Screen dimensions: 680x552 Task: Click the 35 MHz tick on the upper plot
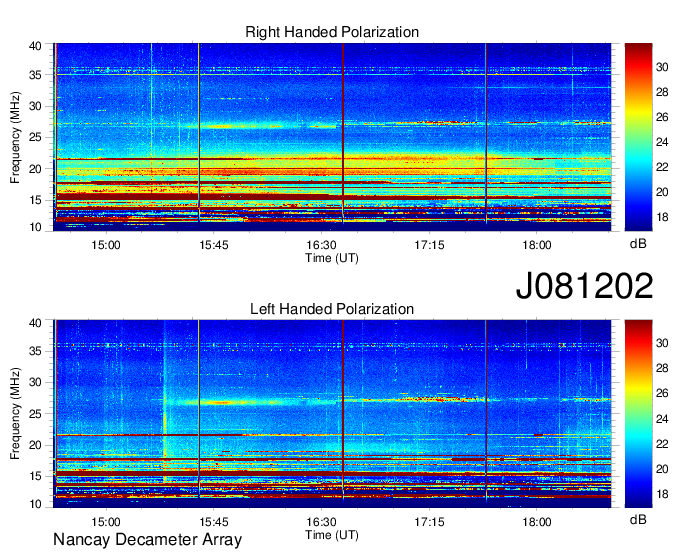click(x=35, y=75)
